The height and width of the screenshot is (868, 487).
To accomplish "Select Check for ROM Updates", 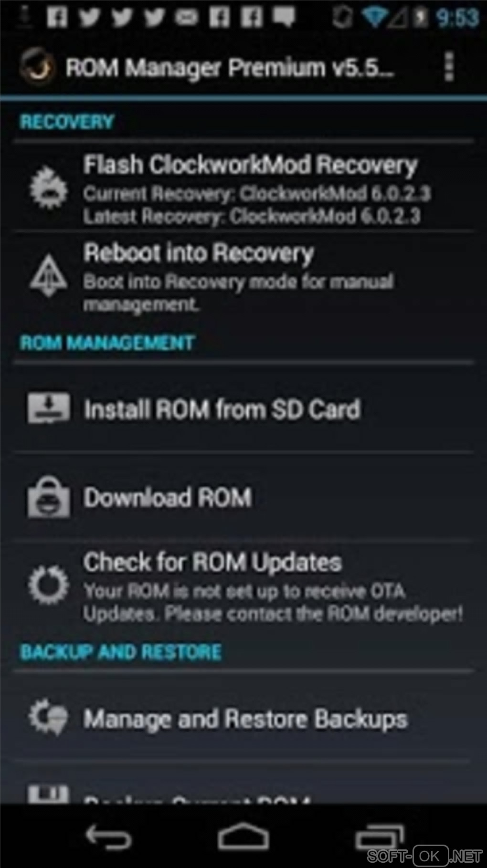I will tap(243, 586).
